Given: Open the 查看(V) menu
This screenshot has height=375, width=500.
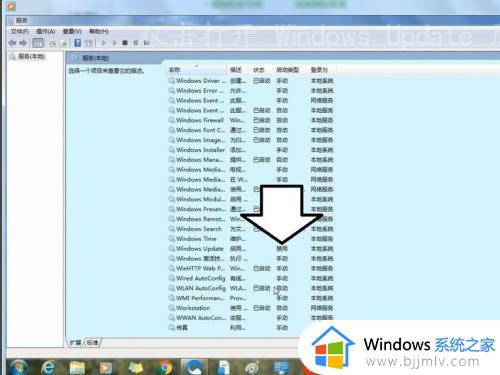Looking at the screenshot, I should 72,31.
